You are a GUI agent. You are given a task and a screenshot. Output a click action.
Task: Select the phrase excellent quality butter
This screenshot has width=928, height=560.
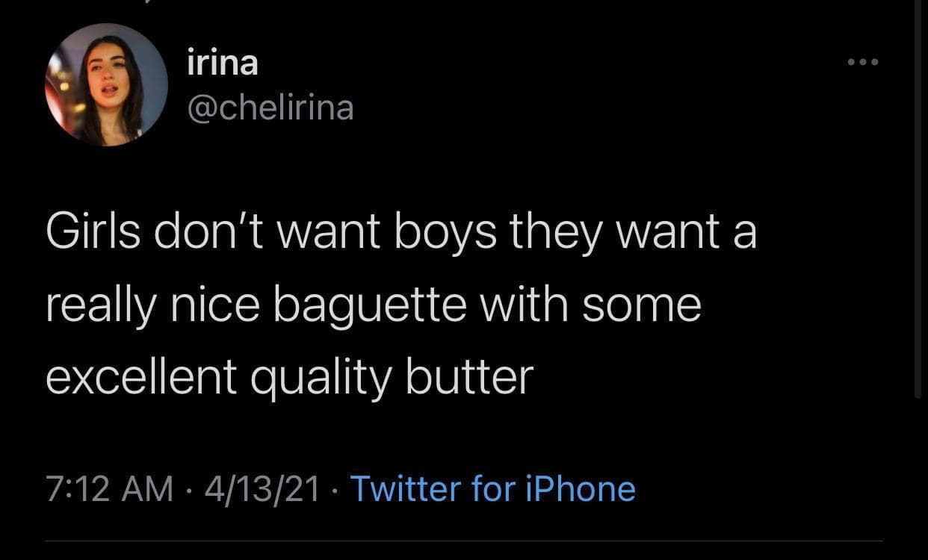289,376
